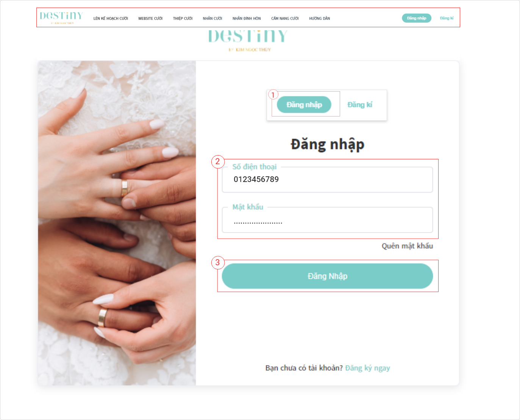The image size is (520, 420).
Task: Click the navbar Đăng kí link
Action: (x=447, y=18)
